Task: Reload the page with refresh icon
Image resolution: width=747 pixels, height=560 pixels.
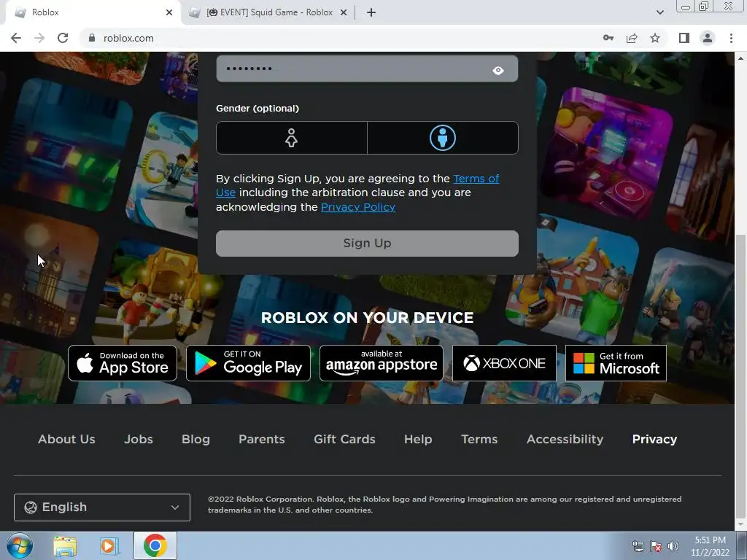Action: [x=63, y=38]
